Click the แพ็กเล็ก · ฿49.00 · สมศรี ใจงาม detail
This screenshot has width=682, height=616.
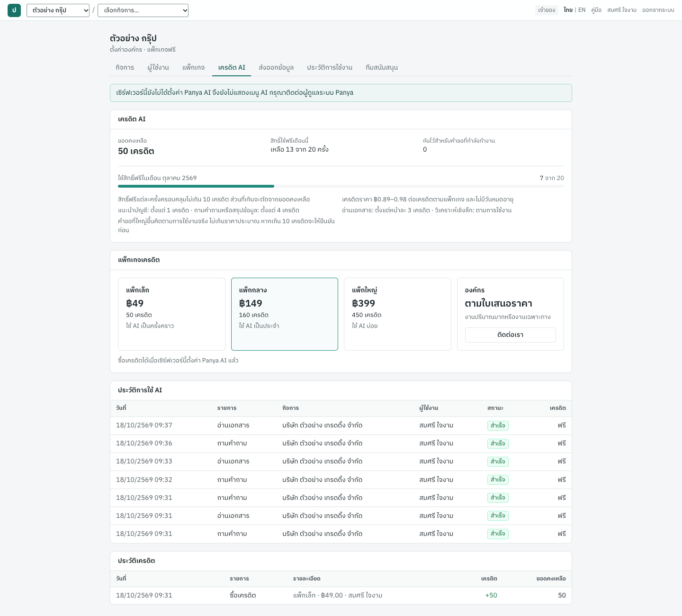338,595
